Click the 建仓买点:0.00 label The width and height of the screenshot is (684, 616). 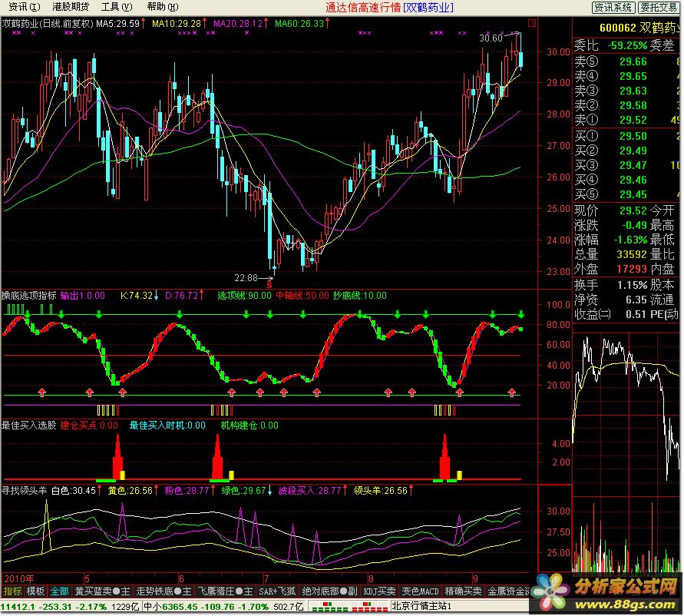(x=89, y=426)
